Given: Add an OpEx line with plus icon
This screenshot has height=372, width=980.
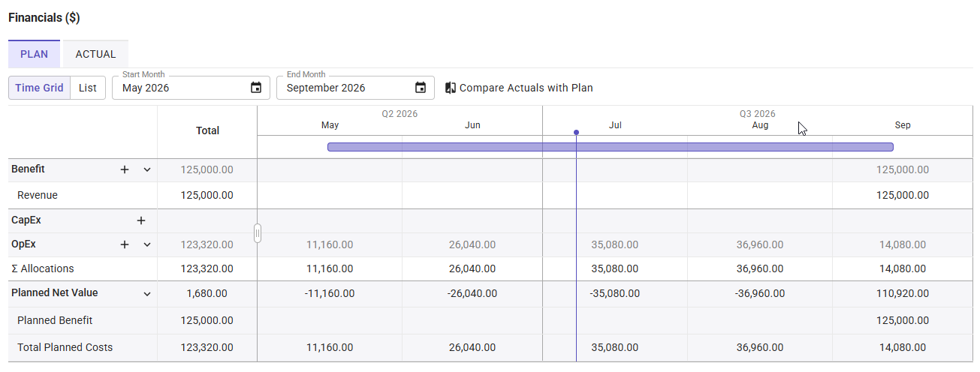Looking at the screenshot, I should [125, 244].
